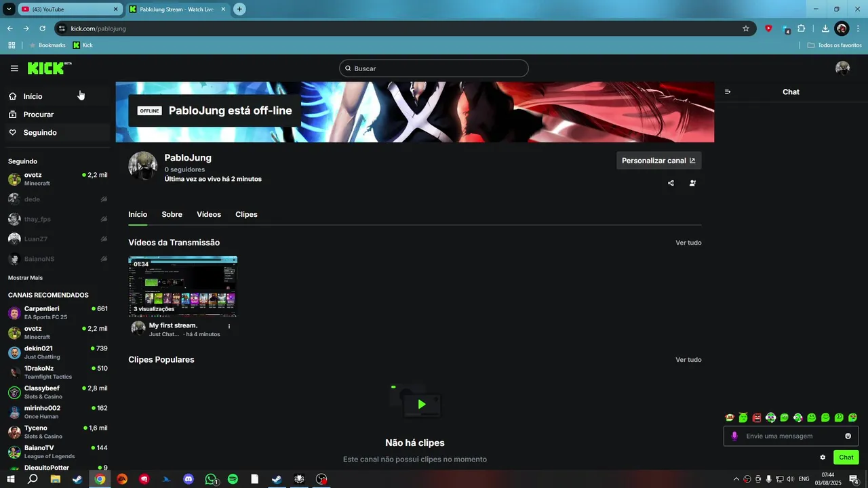The width and height of the screenshot is (868, 488).
Task: Click the share channel icon
Action: (671, 183)
